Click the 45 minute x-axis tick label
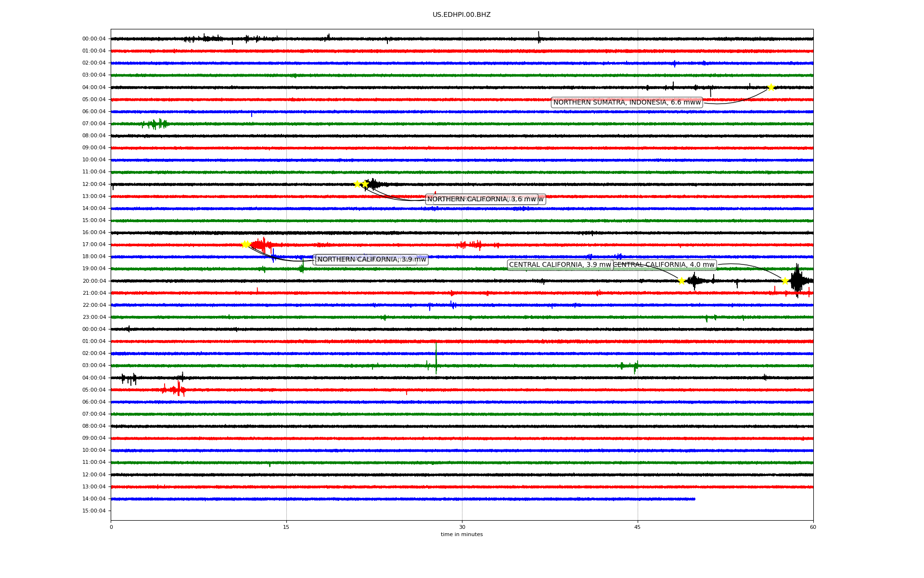 click(x=637, y=527)
